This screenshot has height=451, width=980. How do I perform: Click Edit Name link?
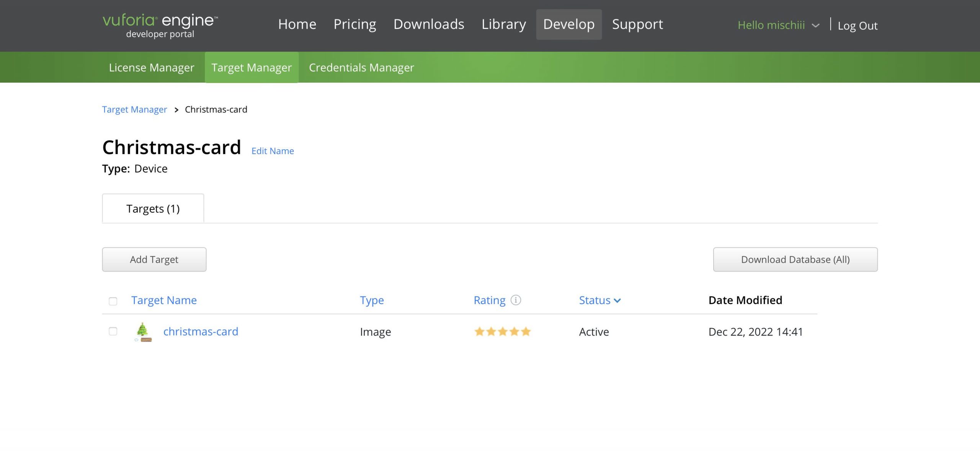click(x=273, y=151)
